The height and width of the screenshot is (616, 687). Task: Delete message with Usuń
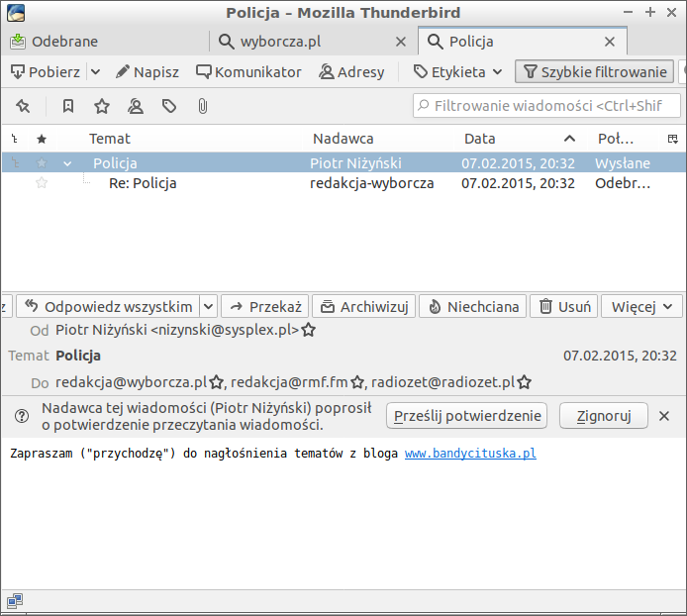[564, 306]
